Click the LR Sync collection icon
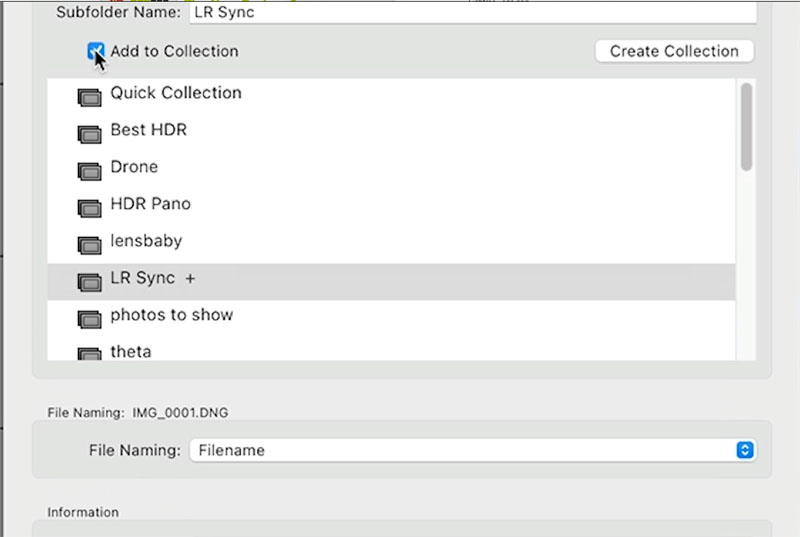Image resolution: width=800 pixels, height=537 pixels. 89,282
